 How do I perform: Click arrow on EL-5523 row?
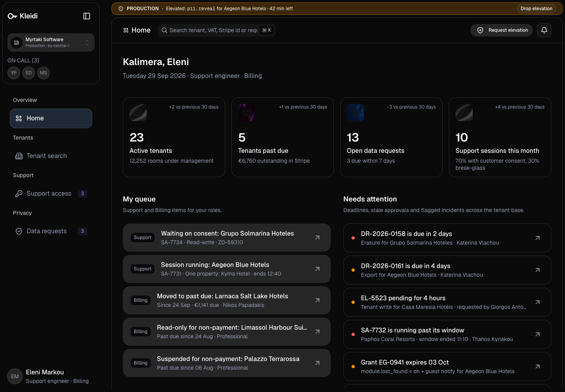pos(538,302)
